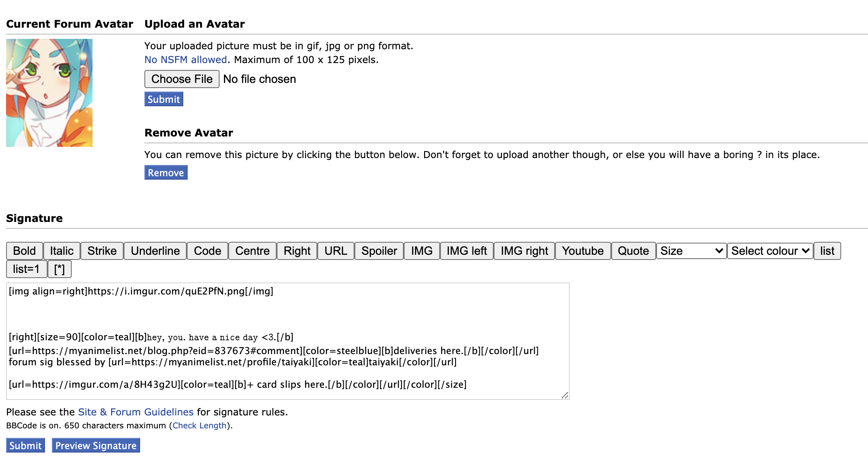
Task: Submit the uploaded avatar
Action: [163, 99]
